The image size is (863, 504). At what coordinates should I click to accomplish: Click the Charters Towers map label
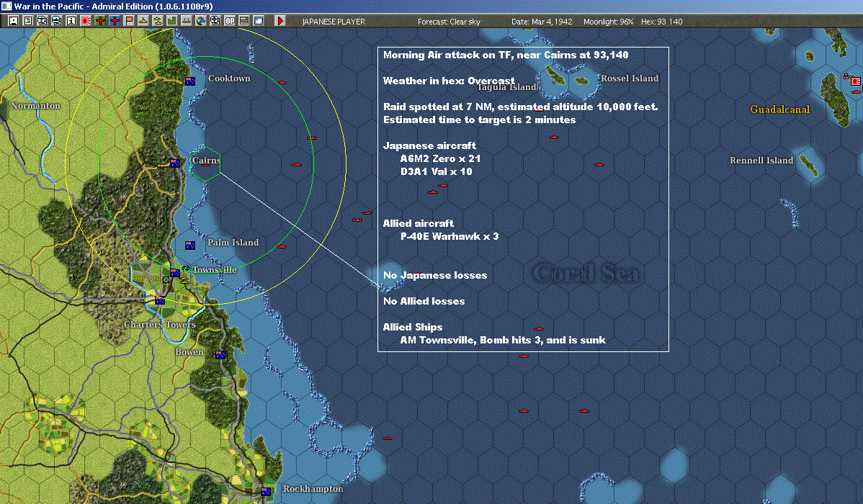click(x=160, y=325)
